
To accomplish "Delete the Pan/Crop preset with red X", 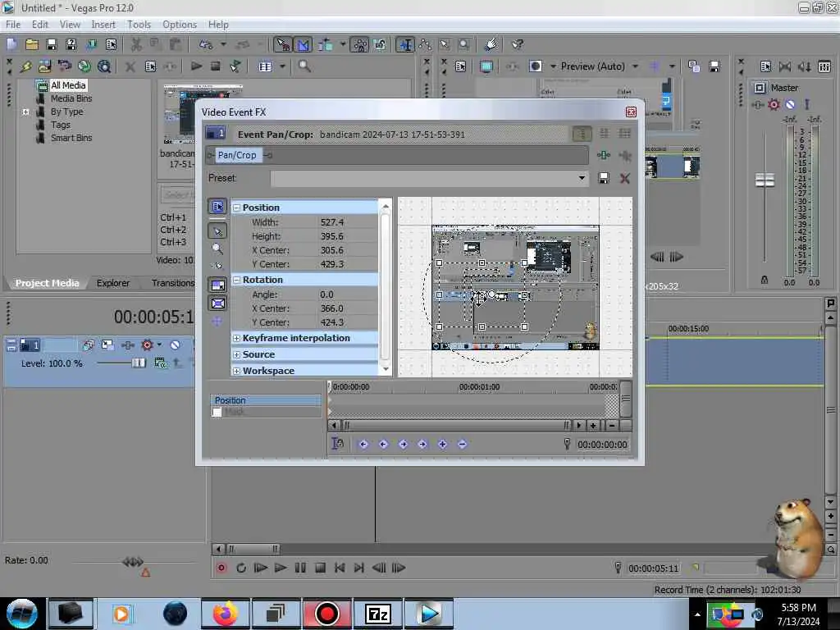I will [x=624, y=178].
